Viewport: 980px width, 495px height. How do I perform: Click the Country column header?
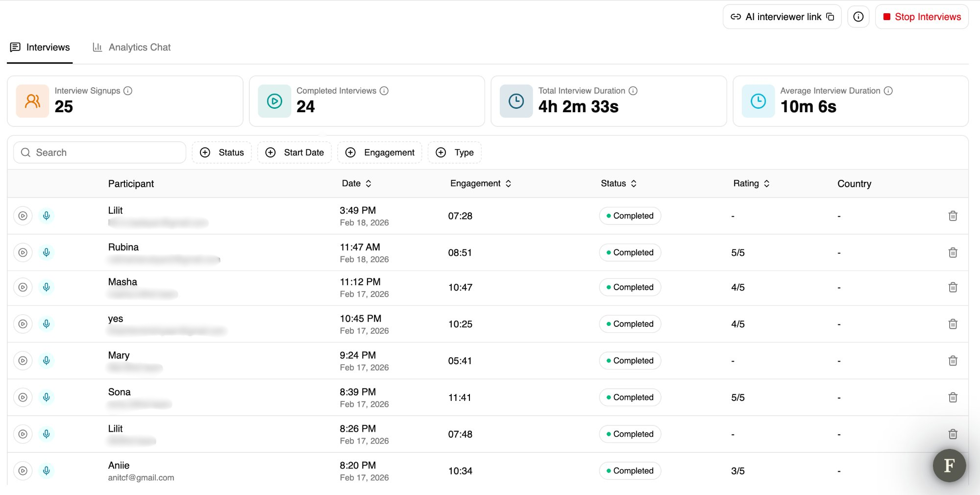(x=854, y=184)
